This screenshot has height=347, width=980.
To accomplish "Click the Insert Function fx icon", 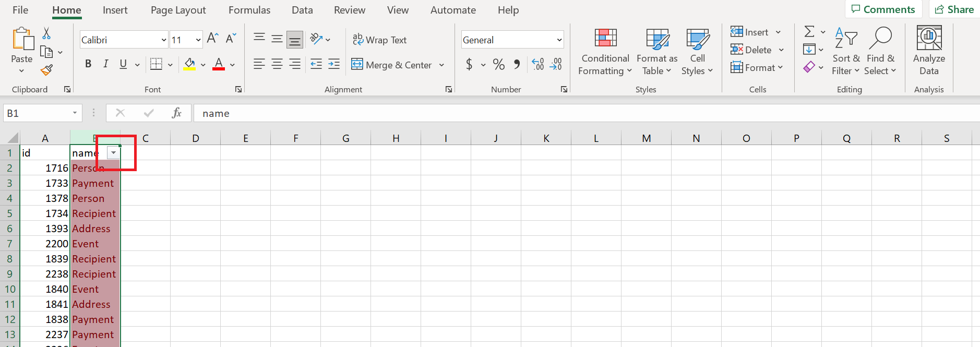I will (x=176, y=113).
